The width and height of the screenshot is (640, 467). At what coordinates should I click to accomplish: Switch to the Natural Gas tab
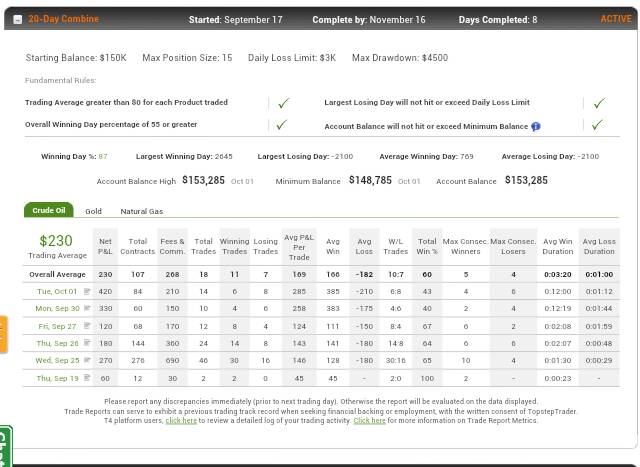pos(142,211)
